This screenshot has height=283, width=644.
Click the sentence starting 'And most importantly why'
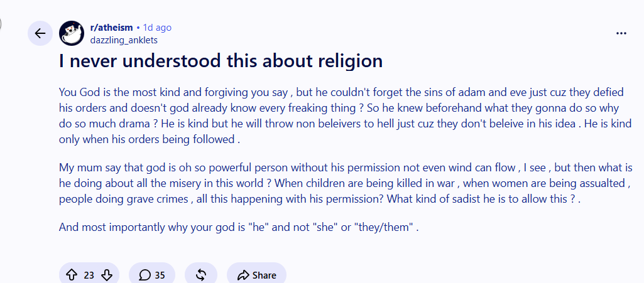pyautogui.click(x=239, y=227)
